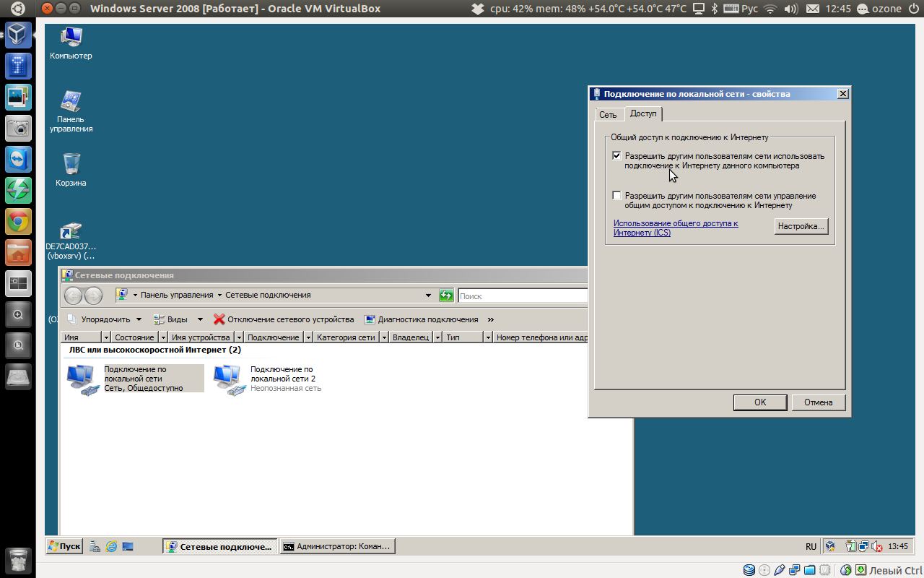Open the Виды dropdown menu
This screenshot has height=578, width=924.
[x=178, y=319]
